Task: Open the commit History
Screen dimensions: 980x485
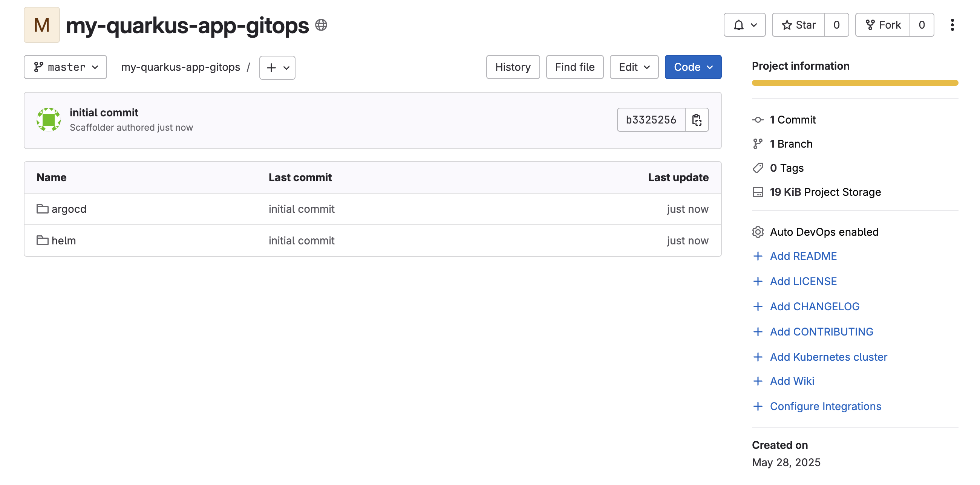Action: pyautogui.click(x=513, y=67)
